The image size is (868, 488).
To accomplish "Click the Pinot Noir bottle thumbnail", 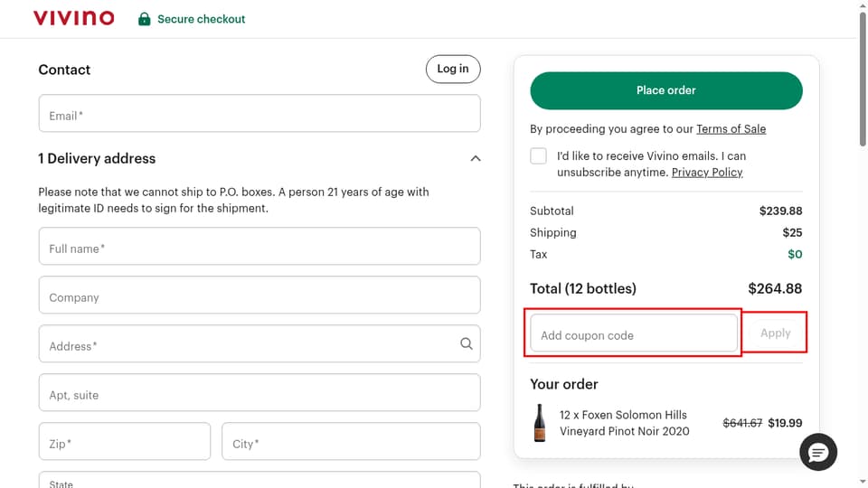I will pos(540,423).
